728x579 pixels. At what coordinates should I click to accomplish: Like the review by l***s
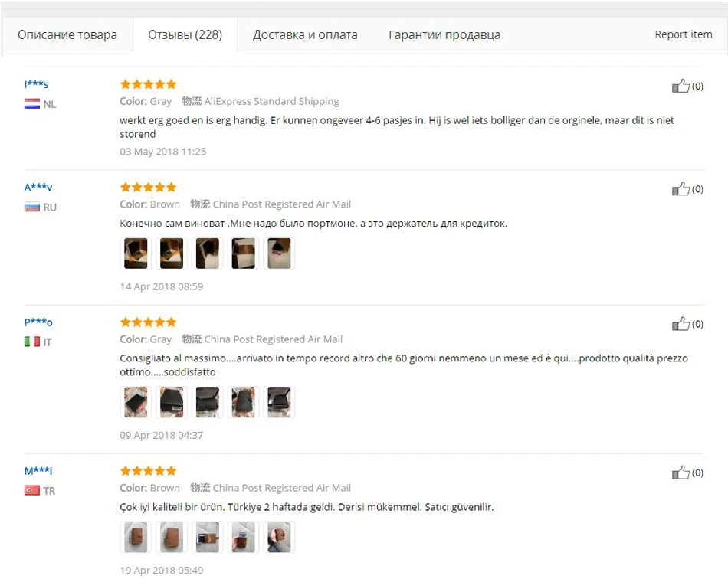click(x=680, y=86)
